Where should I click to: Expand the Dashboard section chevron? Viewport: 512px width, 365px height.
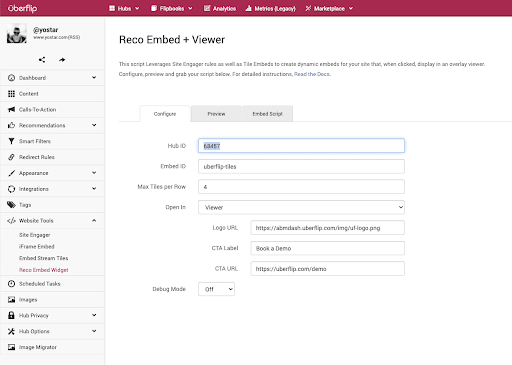tap(94, 77)
